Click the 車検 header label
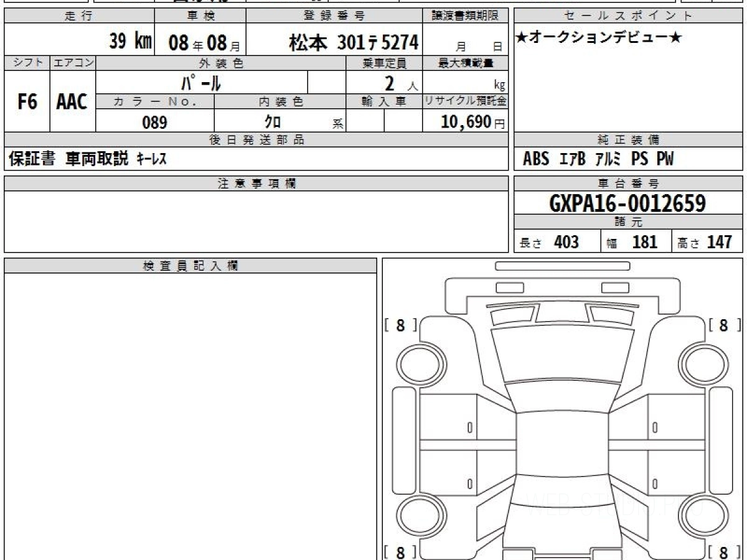The width and height of the screenshot is (747, 560). [200, 16]
